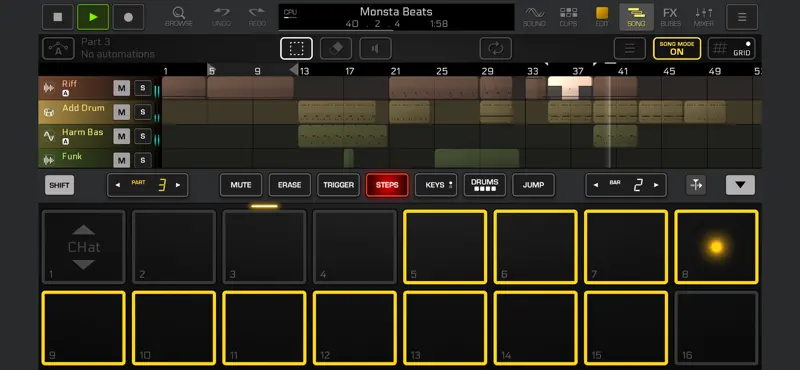
Task: Open the FX Buses view
Action: click(x=670, y=17)
